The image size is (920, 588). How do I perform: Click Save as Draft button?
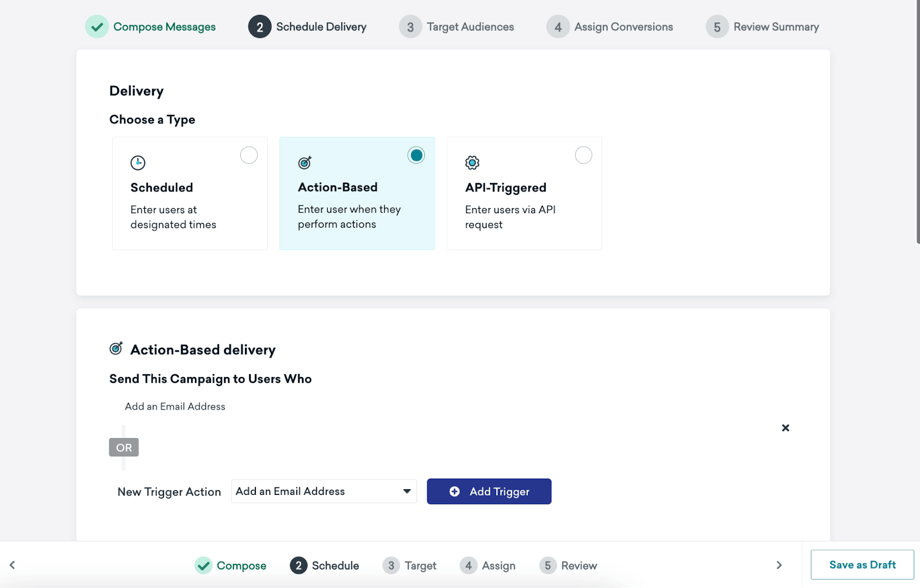click(862, 564)
